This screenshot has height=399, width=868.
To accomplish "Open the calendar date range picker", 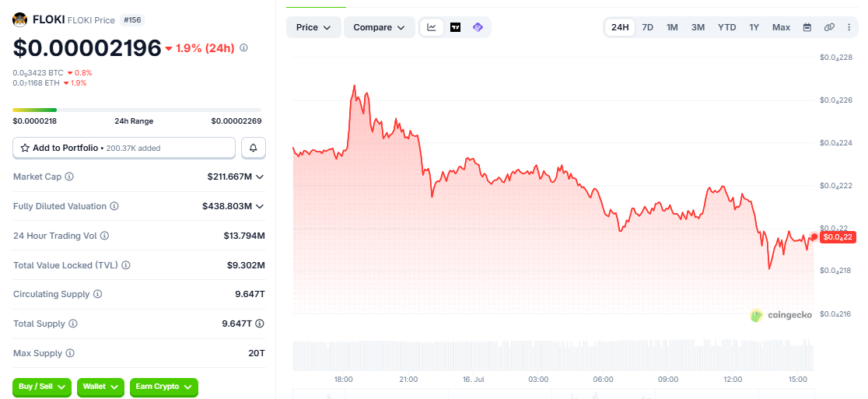I will tap(807, 27).
